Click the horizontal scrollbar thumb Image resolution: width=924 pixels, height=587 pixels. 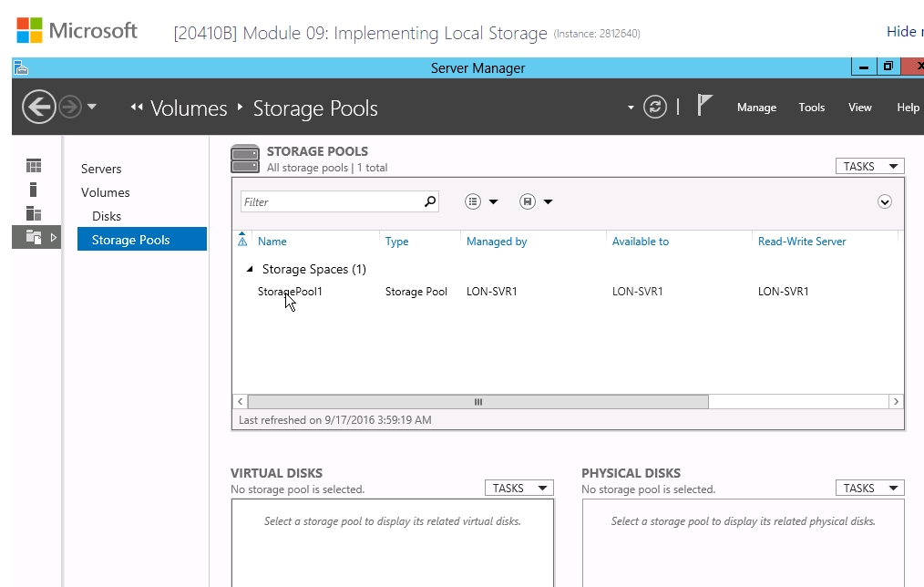tap(477, 401)
